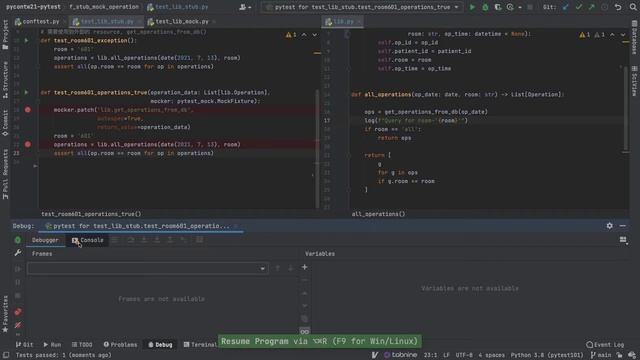The width and height of the screenshot is (640, 360).
Task: Hide the Debug tool window with the minimize icon
Action: (x=622, y=225)
